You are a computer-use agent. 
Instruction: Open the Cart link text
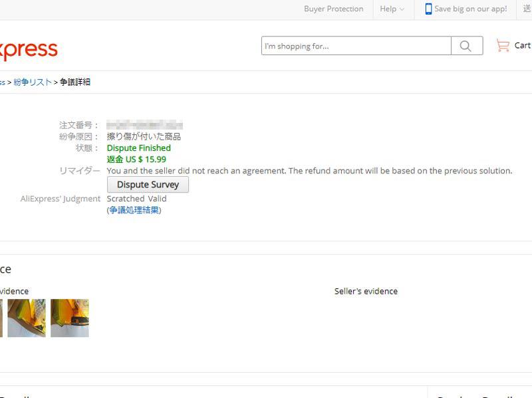point(523,45)
